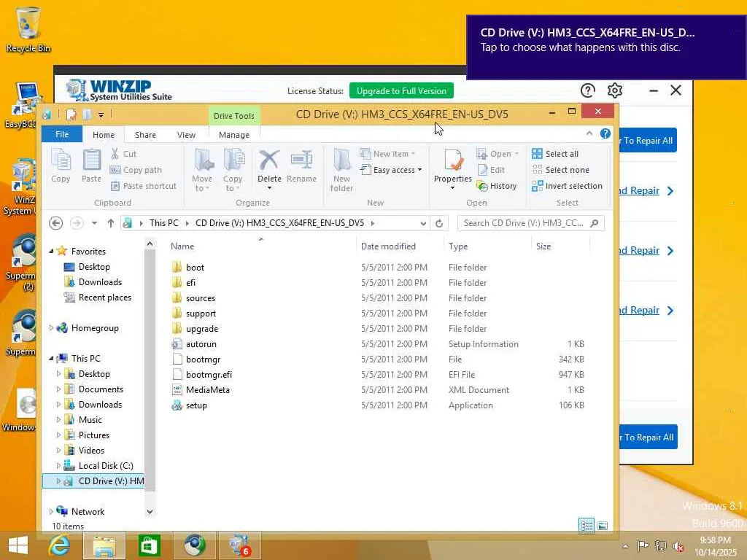The image size is (747, 560).
Task: Go up one folder level
Action: (111, 223)
